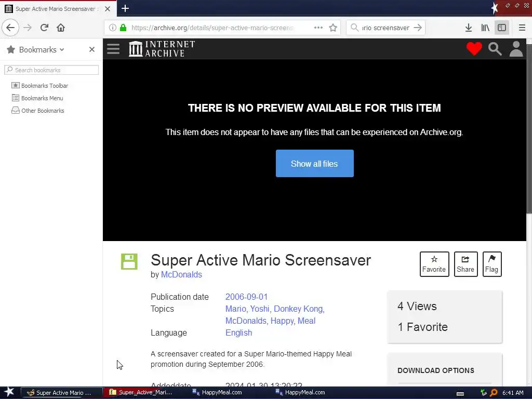The height and width of the screenshot is (399, 532).
Task: Click Show all files button
Action: point(314,163)
